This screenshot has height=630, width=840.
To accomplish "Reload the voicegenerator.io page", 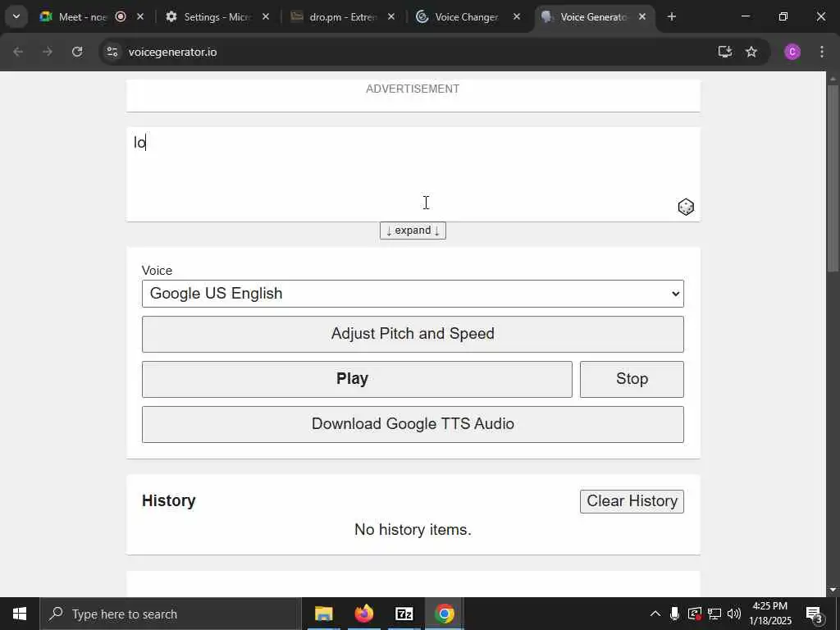I will click(x=77, y=52).
